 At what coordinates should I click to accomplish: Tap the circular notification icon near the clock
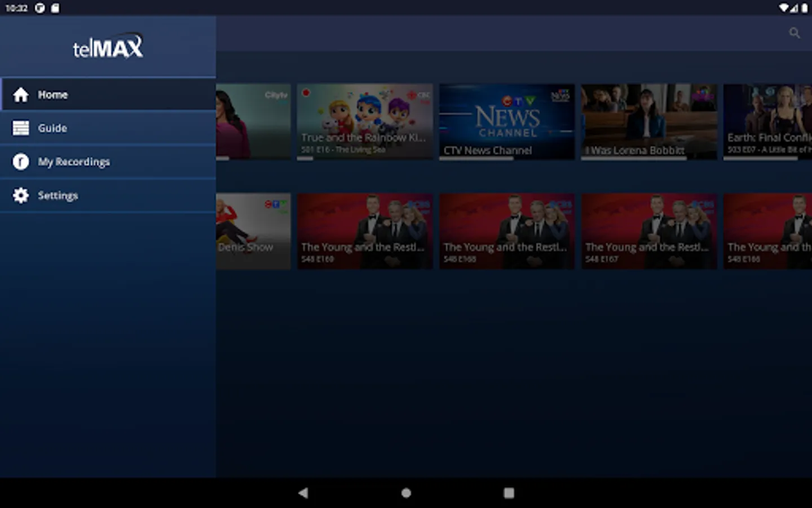[40, 8]
